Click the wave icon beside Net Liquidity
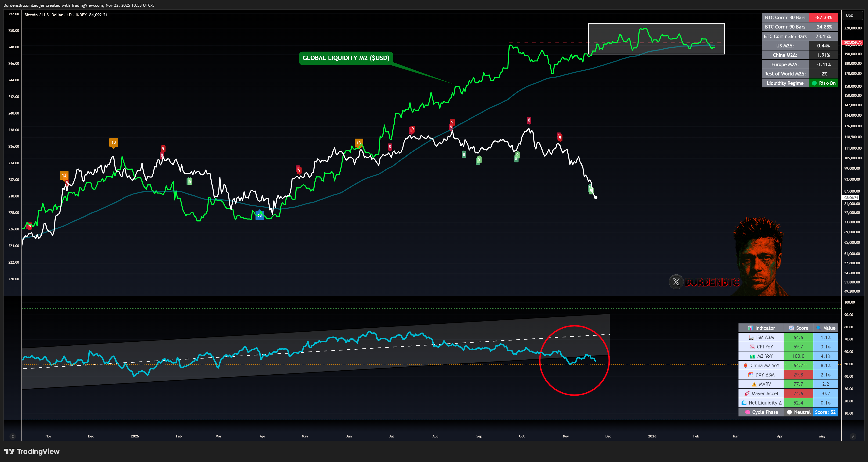 (x=744, y=403)
